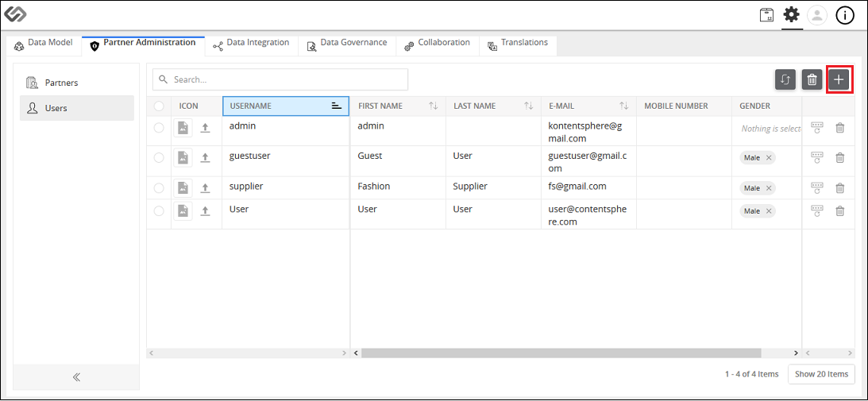Click the main horizontal scrollbar thumb
This screenshot has width=868, height=401.
(561, 353)
